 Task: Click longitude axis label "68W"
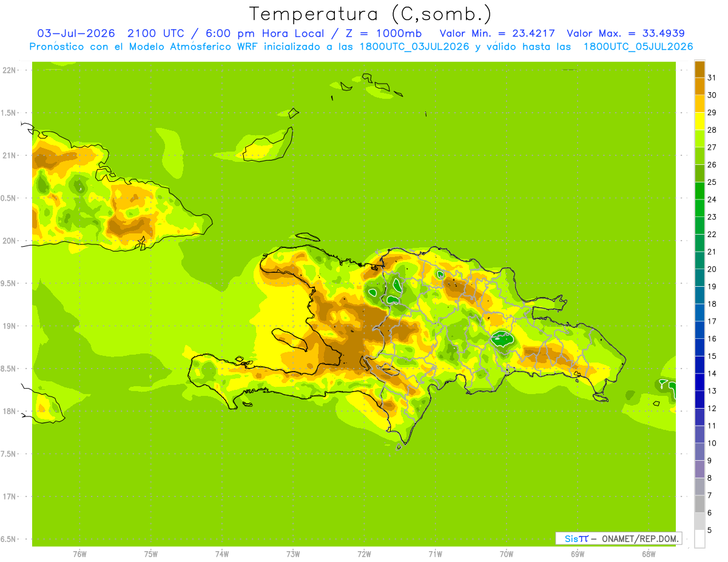coord(649,554)
